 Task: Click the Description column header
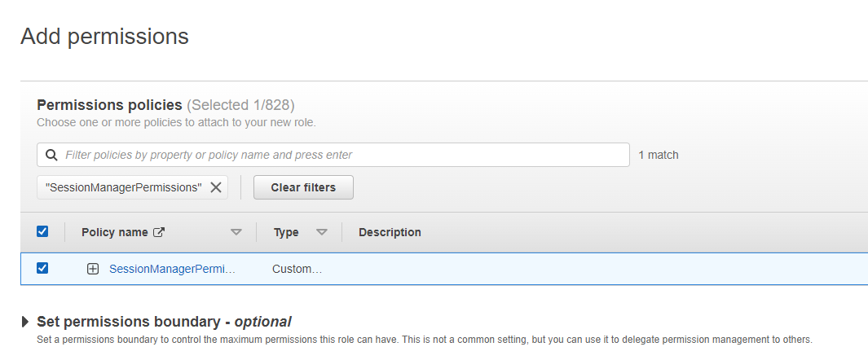(x=390, y=232)
